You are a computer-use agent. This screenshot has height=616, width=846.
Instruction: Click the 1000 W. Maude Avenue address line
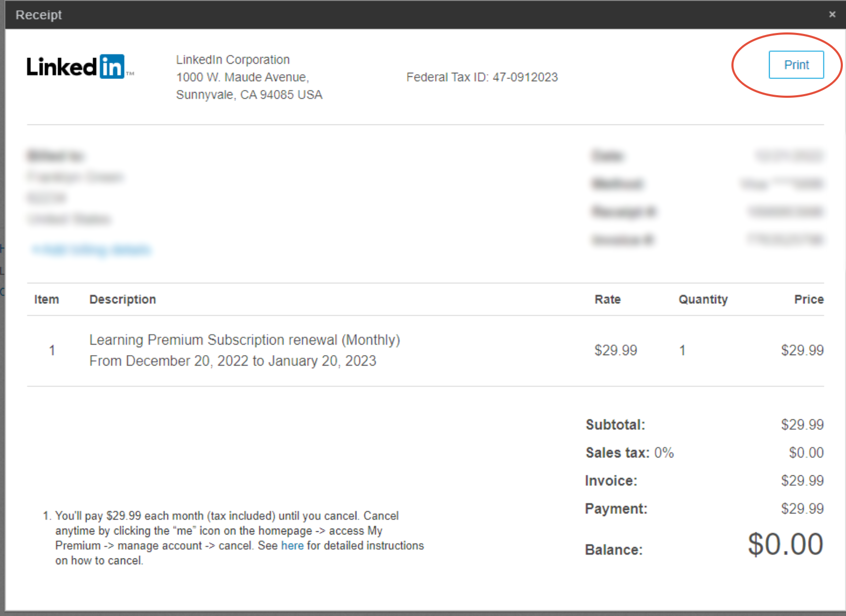tap(243, 77)
